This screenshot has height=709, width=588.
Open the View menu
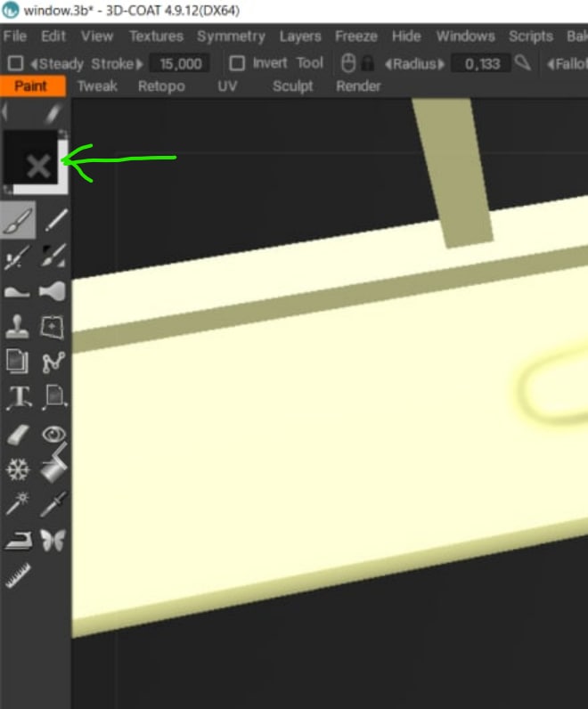coord(97,37)
